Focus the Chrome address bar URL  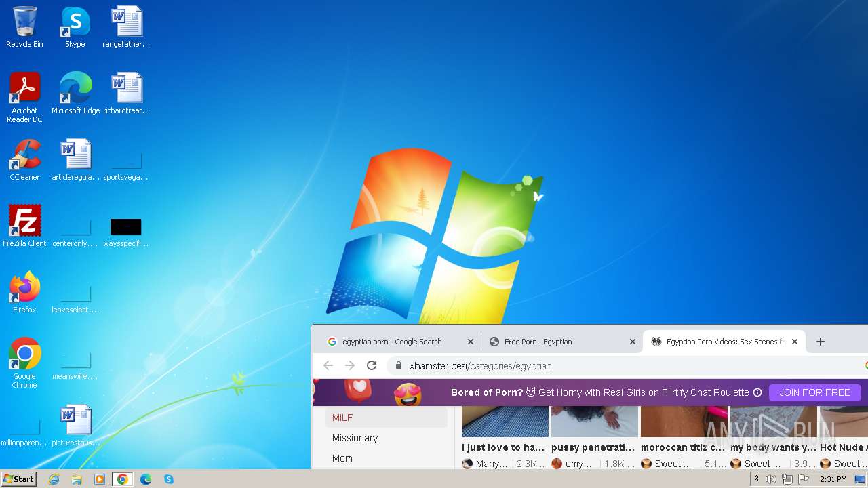click(x=480, y=366)
